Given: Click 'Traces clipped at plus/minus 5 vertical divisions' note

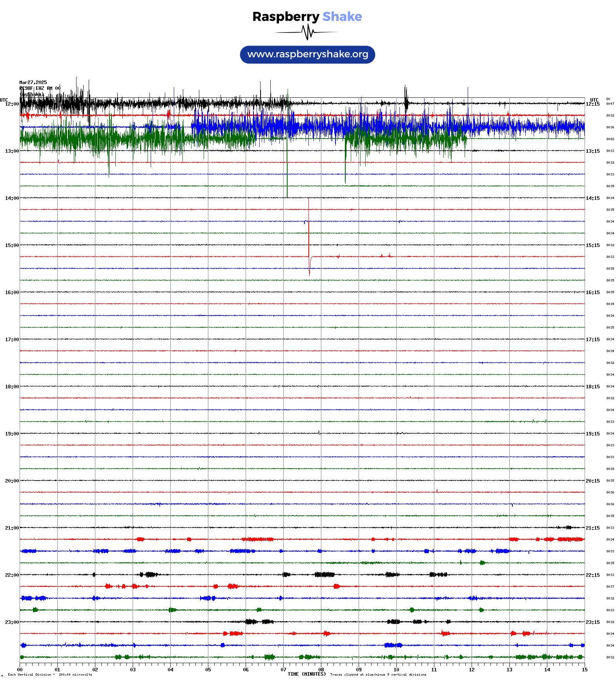Looking at the screenshot, I should [378, 675].
